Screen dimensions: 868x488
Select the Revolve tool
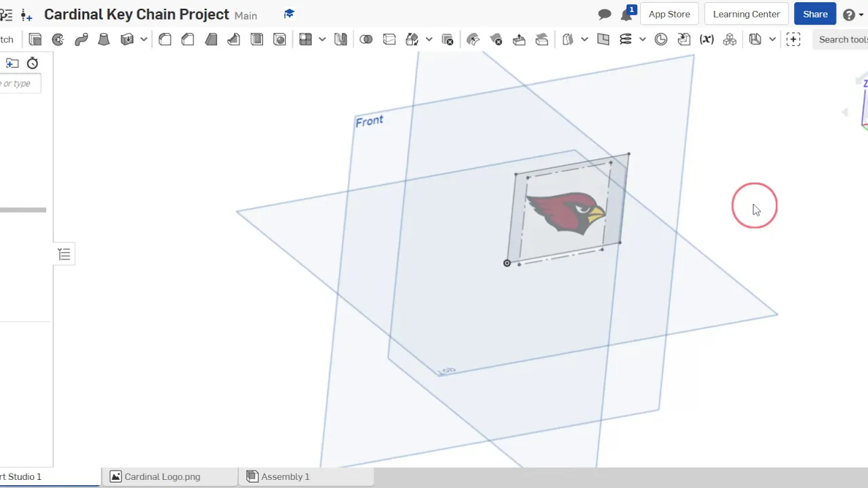58,39
